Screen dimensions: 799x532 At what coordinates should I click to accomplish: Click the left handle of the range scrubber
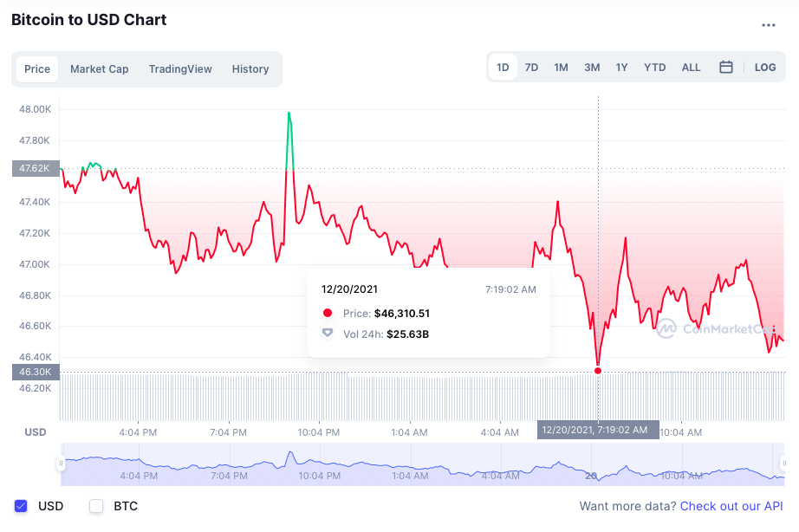[x=60, y=464]
